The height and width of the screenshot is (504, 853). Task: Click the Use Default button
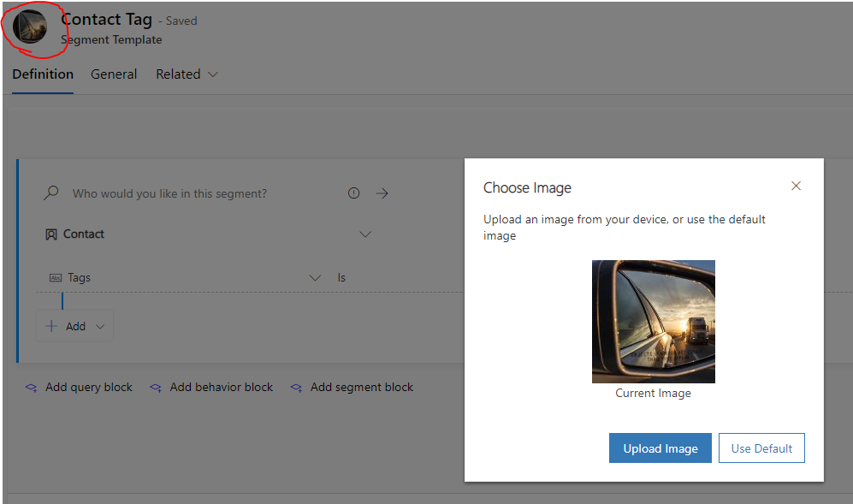(761, 448)
